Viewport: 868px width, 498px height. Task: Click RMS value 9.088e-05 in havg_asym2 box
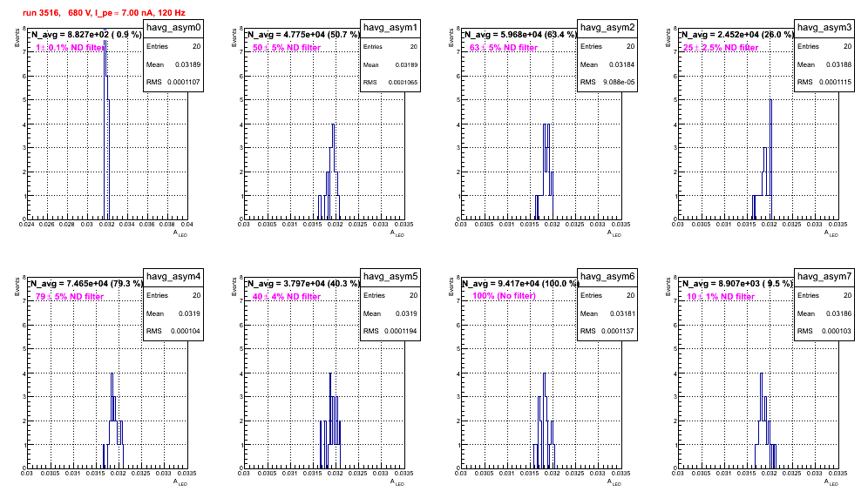(x=619, y=82)
